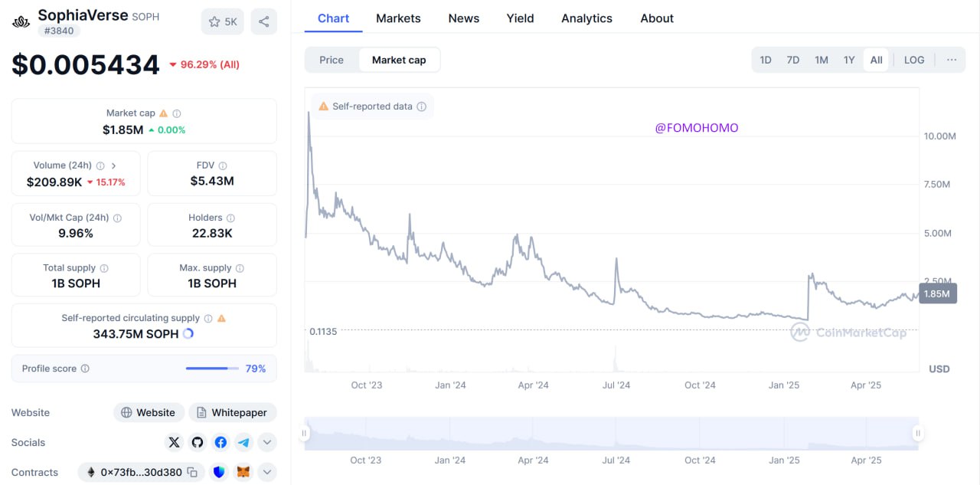Open the Chart tab

[333, 18]
